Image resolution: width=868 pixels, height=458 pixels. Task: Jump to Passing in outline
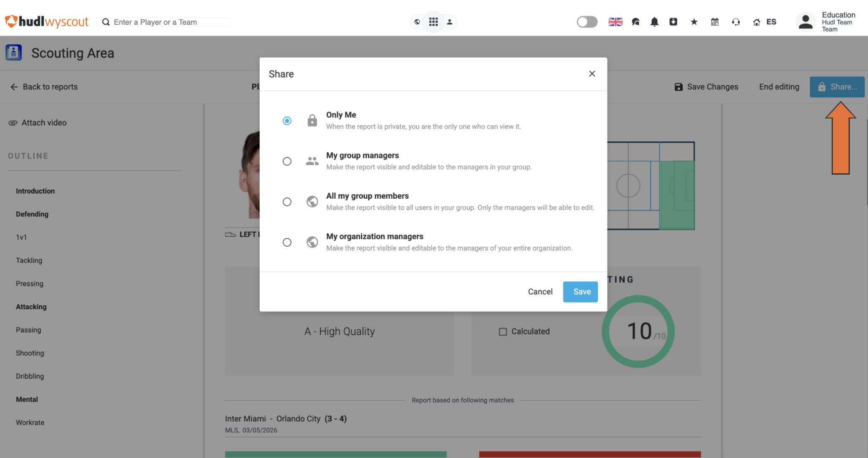click(x=29, y=330)
